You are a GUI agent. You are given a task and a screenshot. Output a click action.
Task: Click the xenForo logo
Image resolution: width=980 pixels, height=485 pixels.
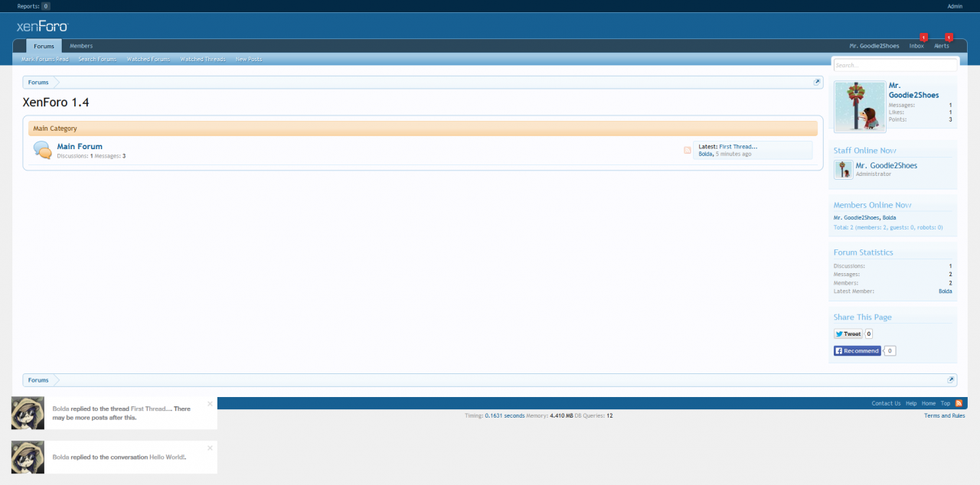coord(42,26)
